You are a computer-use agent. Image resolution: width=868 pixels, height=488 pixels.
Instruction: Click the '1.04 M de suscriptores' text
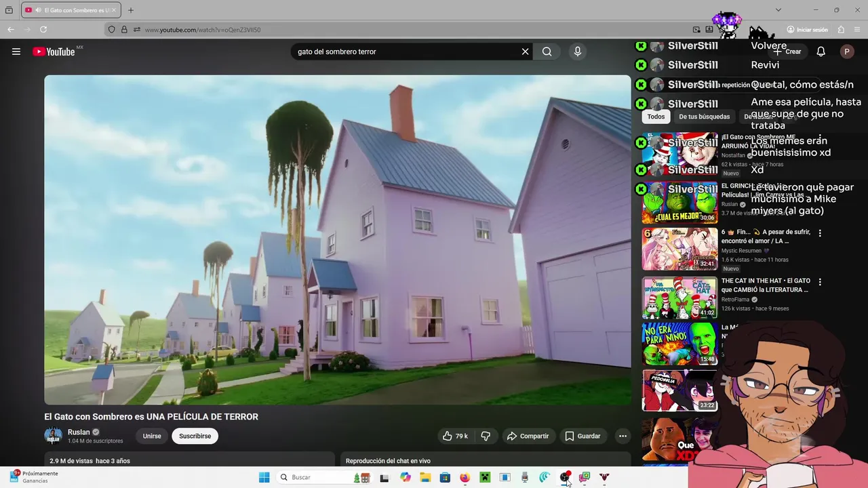click(96, 441)
